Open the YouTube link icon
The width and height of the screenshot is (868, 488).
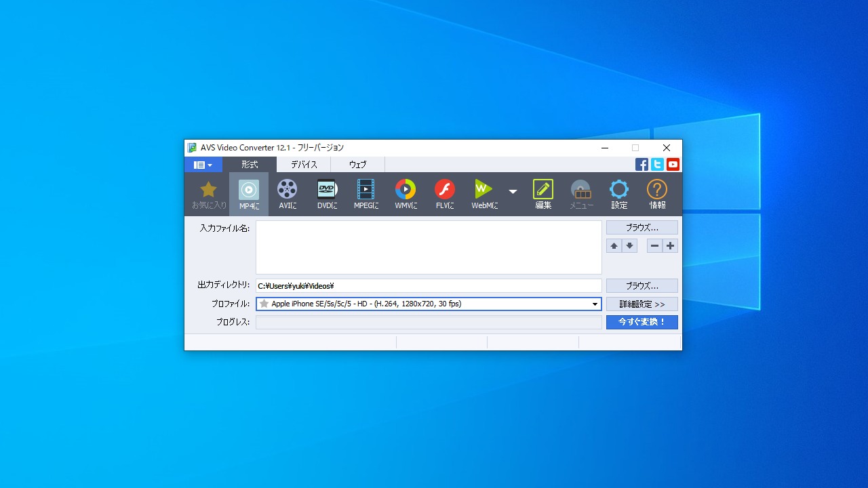point(673,164)
